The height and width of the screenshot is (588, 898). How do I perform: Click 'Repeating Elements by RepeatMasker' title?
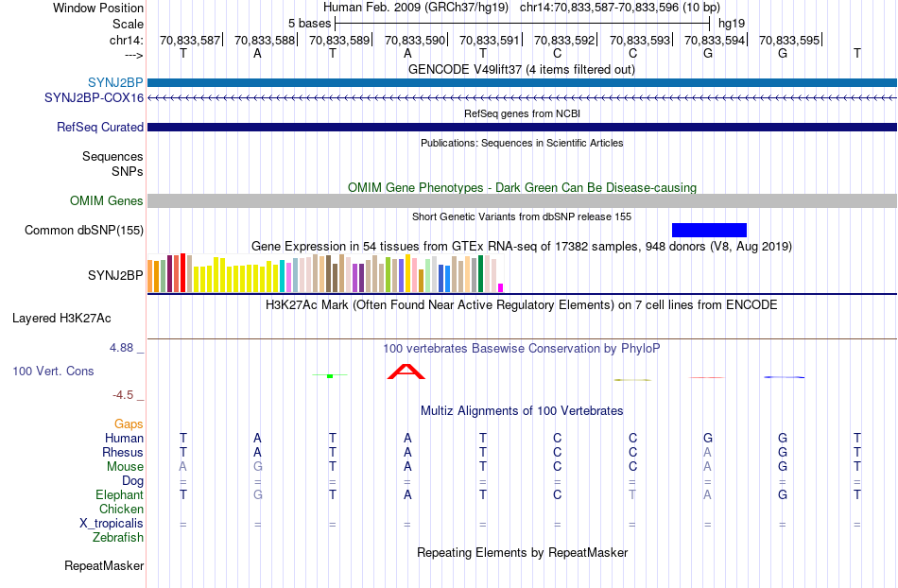coord(522,552)
